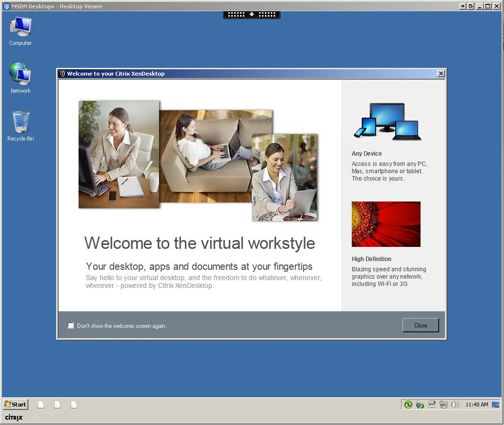Image resolution: width=504 pixels, height=425 pixels.
Task: Tick 'Don't show the welcome screen again' checkbox
Action: (71, 325)
